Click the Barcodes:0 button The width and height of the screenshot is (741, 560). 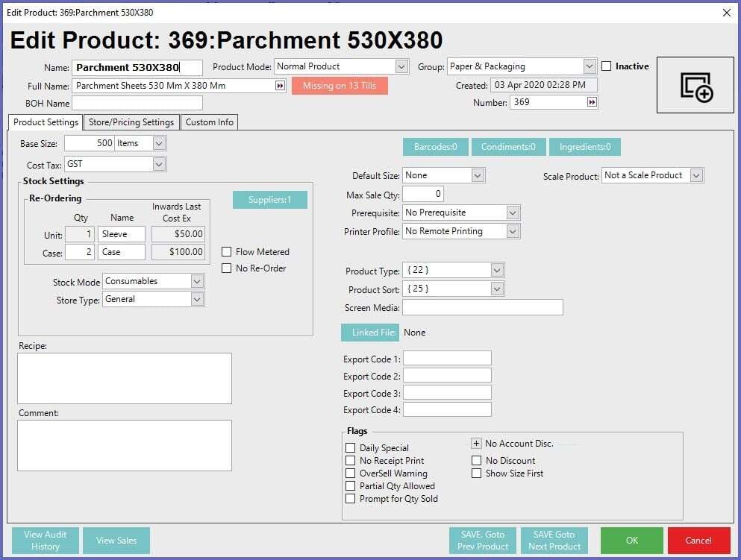(435, 147)
